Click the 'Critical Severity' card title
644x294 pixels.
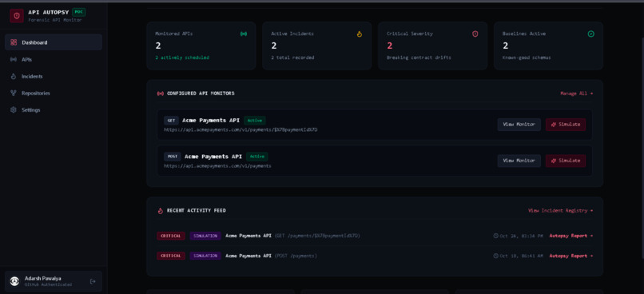pos(409,34)
